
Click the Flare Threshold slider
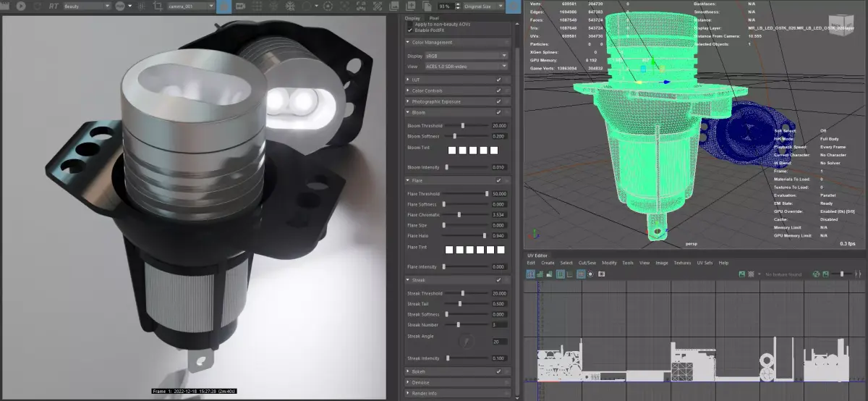click(x=467, y=194)
